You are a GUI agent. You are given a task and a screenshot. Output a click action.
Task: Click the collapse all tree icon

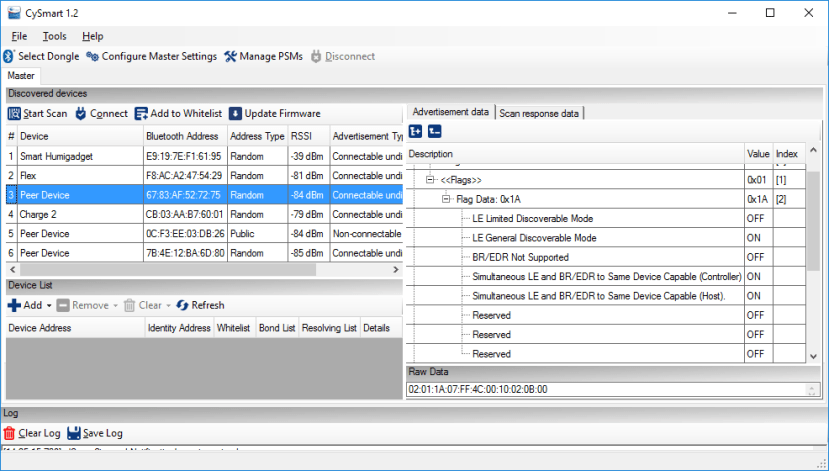(435, 131)
